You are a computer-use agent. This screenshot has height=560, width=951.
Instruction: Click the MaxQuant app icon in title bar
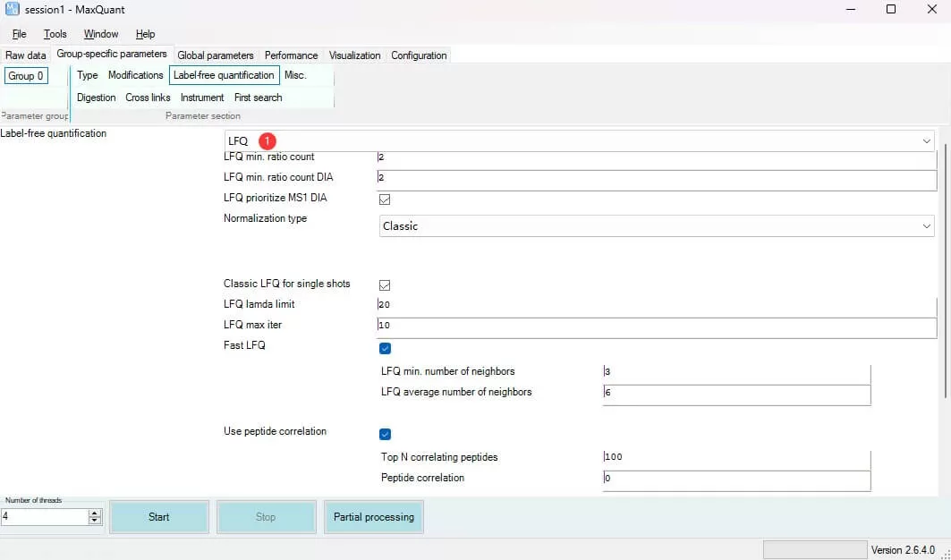[13, 9]
